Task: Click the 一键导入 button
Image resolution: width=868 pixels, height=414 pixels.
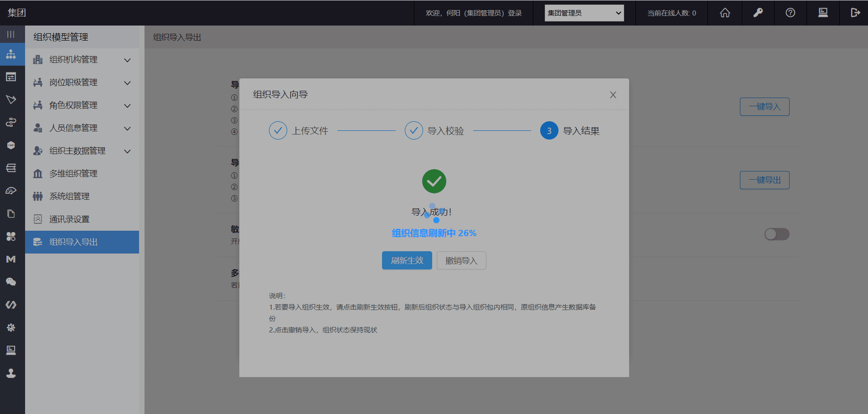Action: pyautogui.click(x=765, y=107)
